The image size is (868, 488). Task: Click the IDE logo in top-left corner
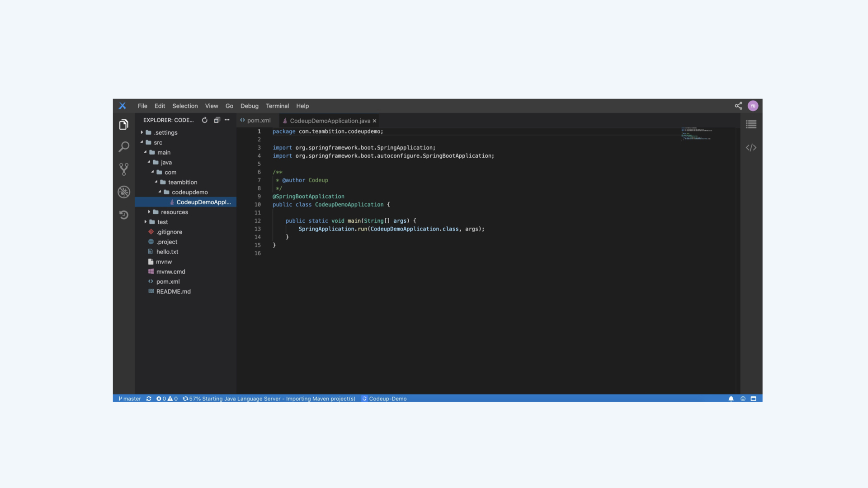tap(123, 106)
